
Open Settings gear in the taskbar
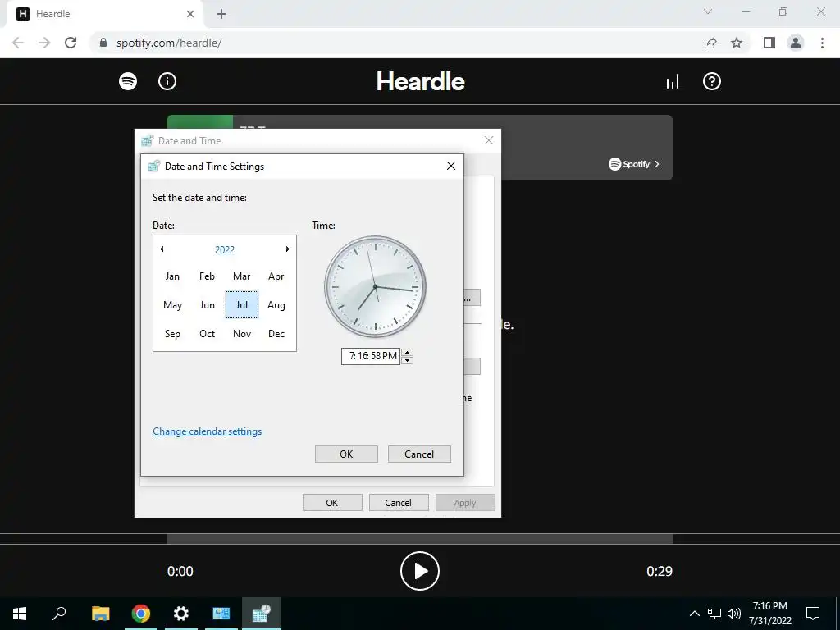[x=181, y=614]
